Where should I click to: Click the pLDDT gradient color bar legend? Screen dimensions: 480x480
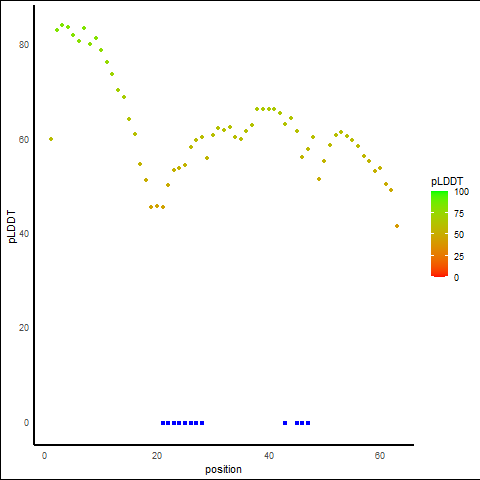[x=439, y=234]
